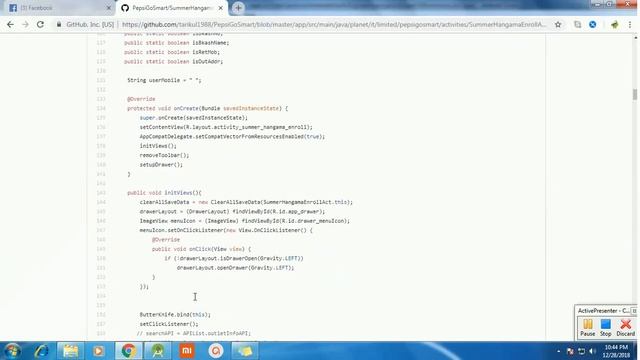
Task: Click the copy-pages extension icon in toolbar
Action: (x=577, y=24)
